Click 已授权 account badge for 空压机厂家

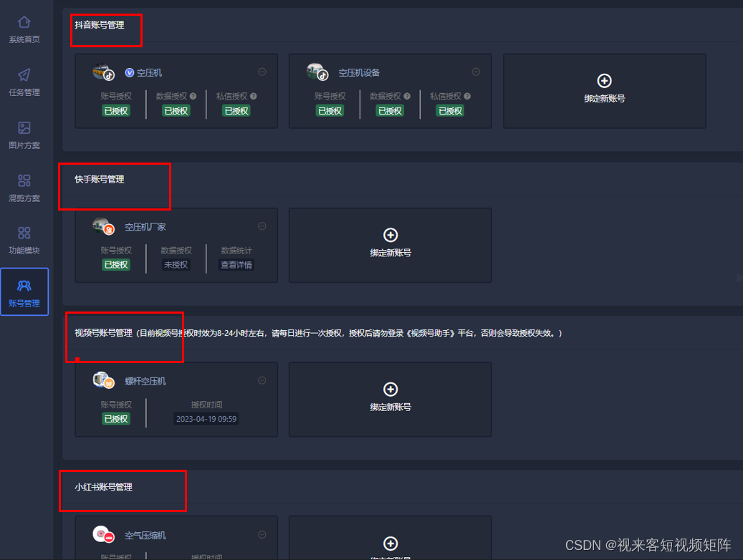pos(116,265)
